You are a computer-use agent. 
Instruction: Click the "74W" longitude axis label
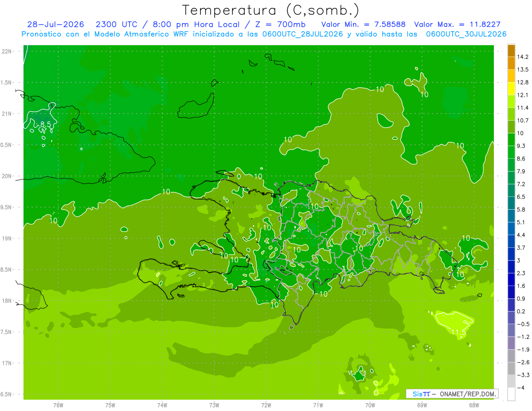[162, 405]
